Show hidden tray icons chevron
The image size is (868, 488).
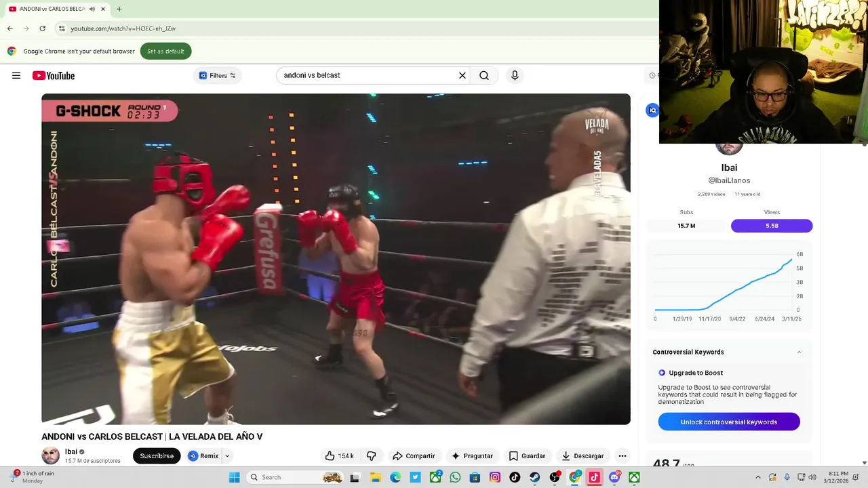tap(757, 477)
